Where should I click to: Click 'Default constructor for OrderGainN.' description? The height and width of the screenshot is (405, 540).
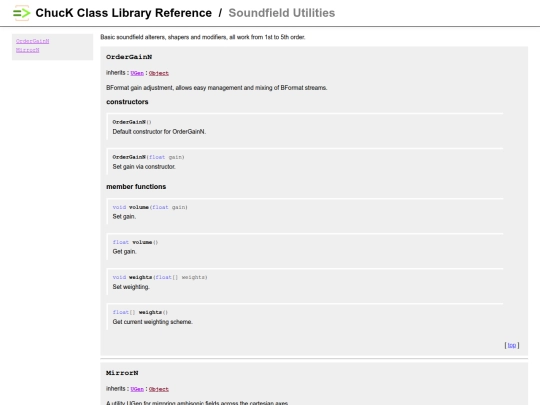[x=159, y=132]
